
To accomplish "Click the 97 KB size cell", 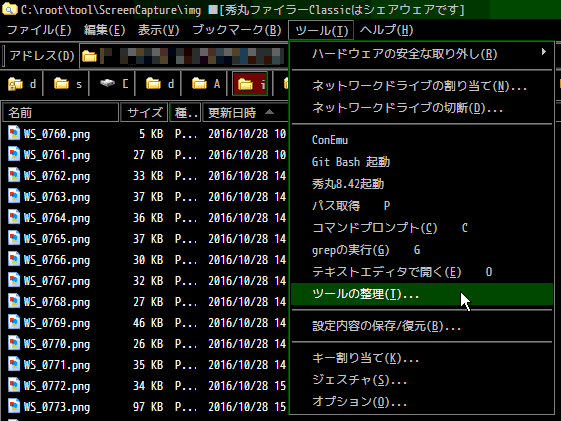I will pyautogui.click(x=148, y=407).
